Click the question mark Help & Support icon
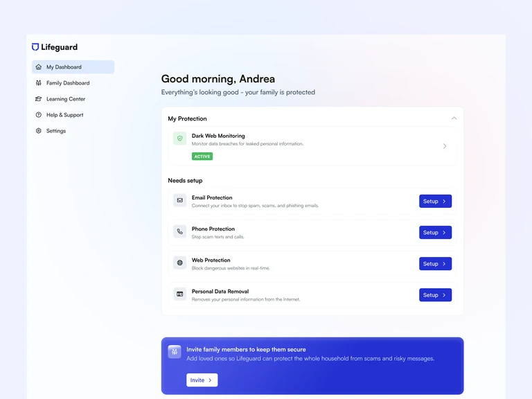Image resolution: width=532 pixels, height=399 pixels. (x=39, y=115)
